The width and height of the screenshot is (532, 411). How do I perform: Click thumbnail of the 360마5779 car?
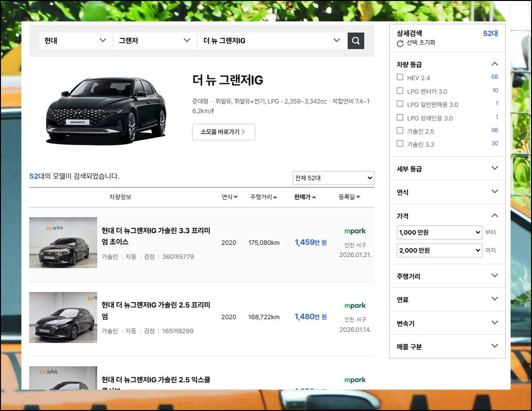[x=63, y=242]
